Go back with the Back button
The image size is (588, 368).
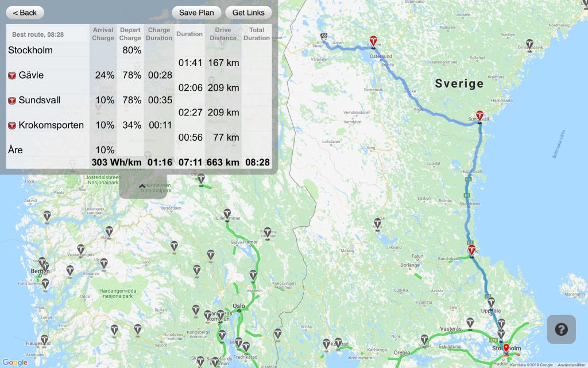25,13
